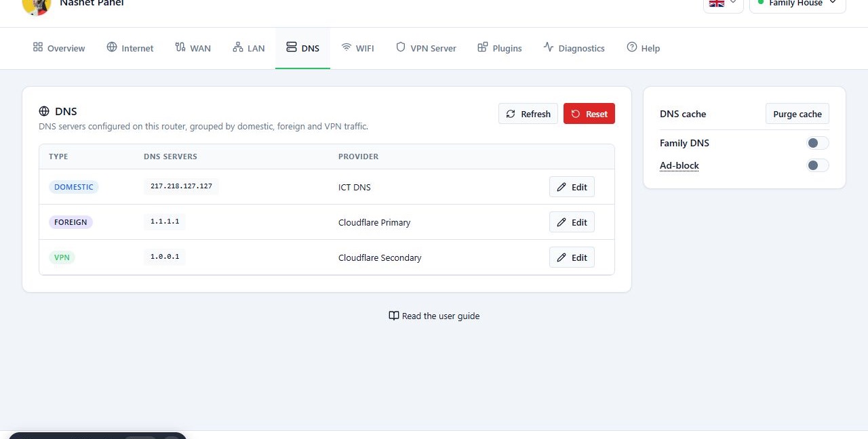Read the user guide link
The width and height of the screenshot is (868, 439).
[x=434, y=316]
